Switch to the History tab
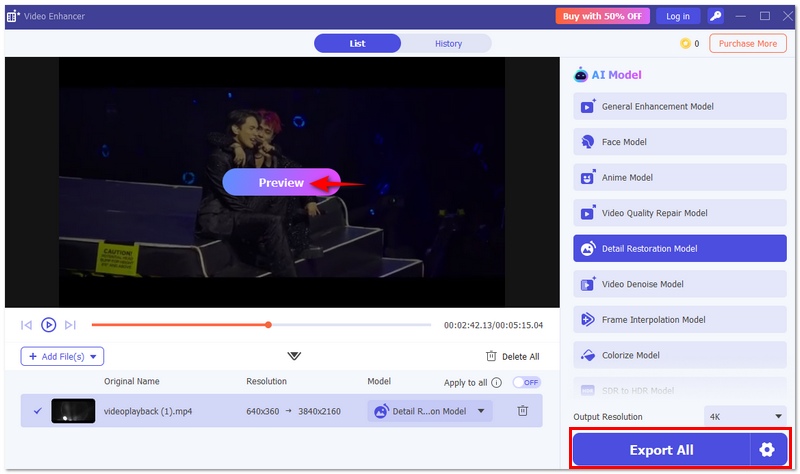 [448, 44]
